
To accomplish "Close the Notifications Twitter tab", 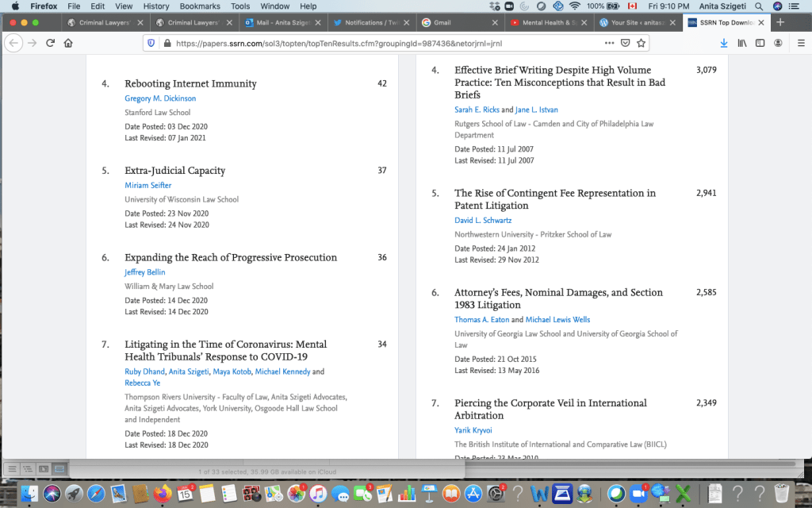I will pyautogui.click(x=406, y=23).
